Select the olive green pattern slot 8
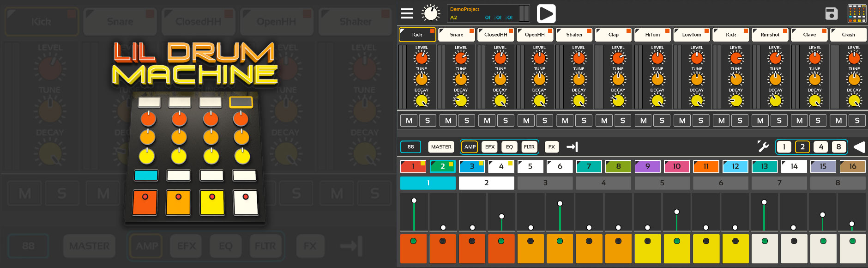 [x=618, y=166]
